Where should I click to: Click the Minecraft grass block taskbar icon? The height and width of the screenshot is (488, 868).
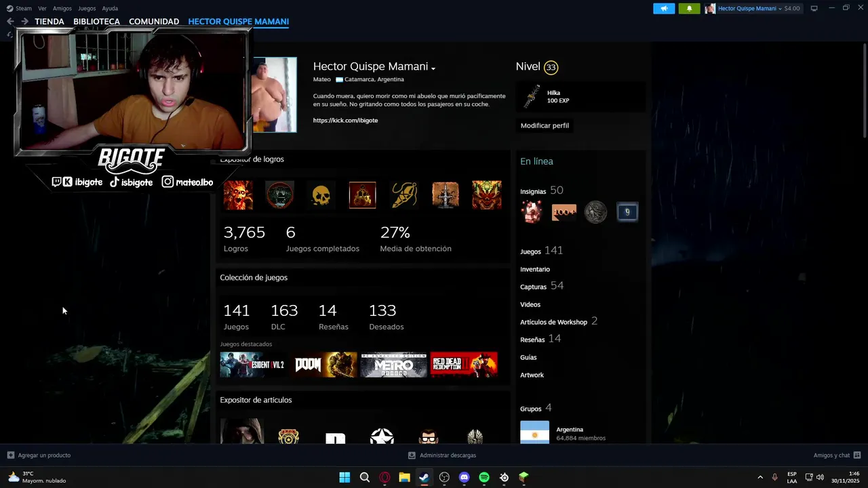tap(524, 477)
